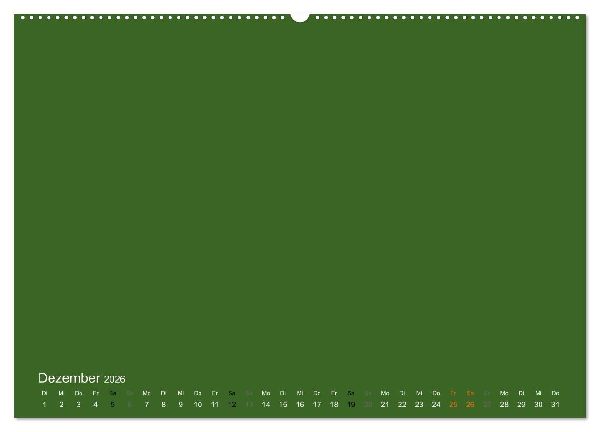This screenshot has width=600, height=432.
Task: Select day 1 in the date row
Action: (44, 404)
